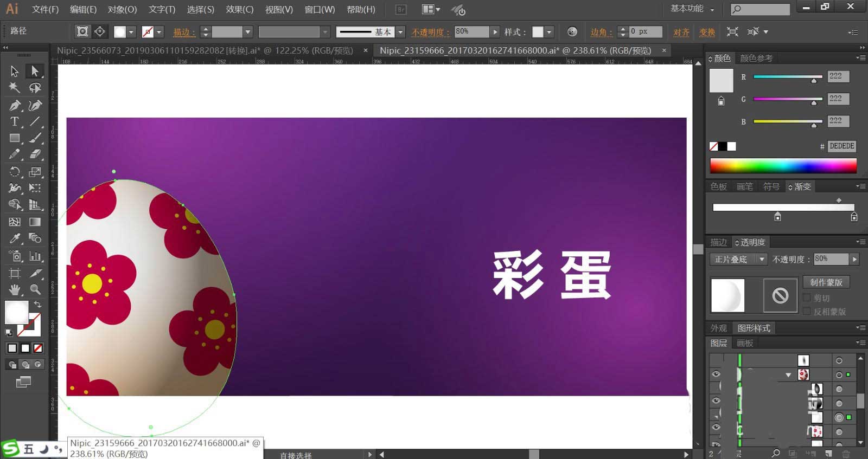Open stroke color dropdown in control bar
Screen dimensions: 868x459
(159, 32)
